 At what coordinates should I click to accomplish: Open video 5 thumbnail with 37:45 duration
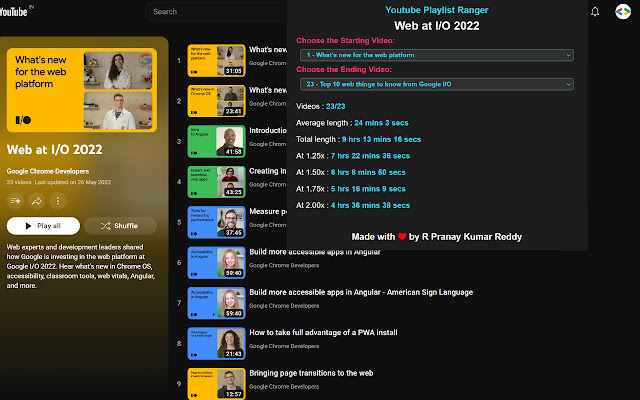(x=216, y=222)
